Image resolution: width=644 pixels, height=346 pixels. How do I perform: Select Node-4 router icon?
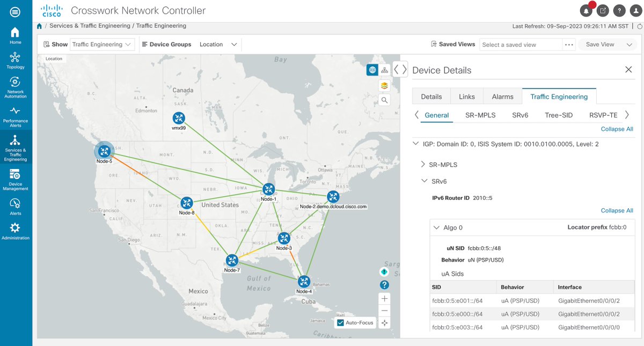[304, 282]
